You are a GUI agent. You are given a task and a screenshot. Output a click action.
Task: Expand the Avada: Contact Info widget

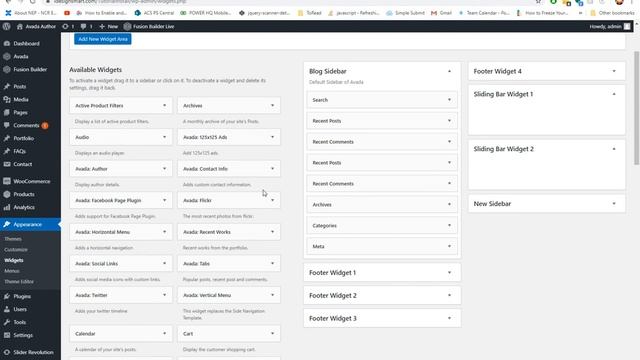click(272, 169)
